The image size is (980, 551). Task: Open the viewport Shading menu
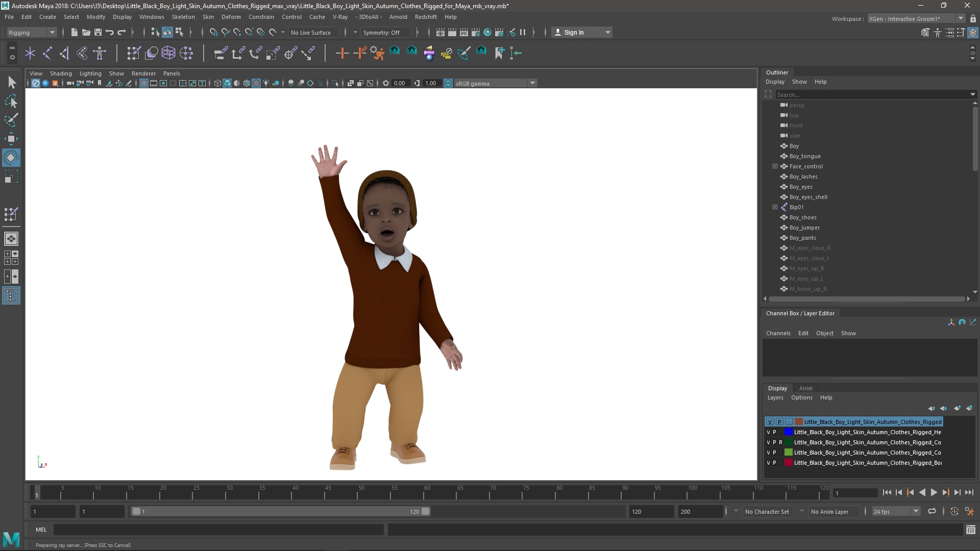(61, 73)
